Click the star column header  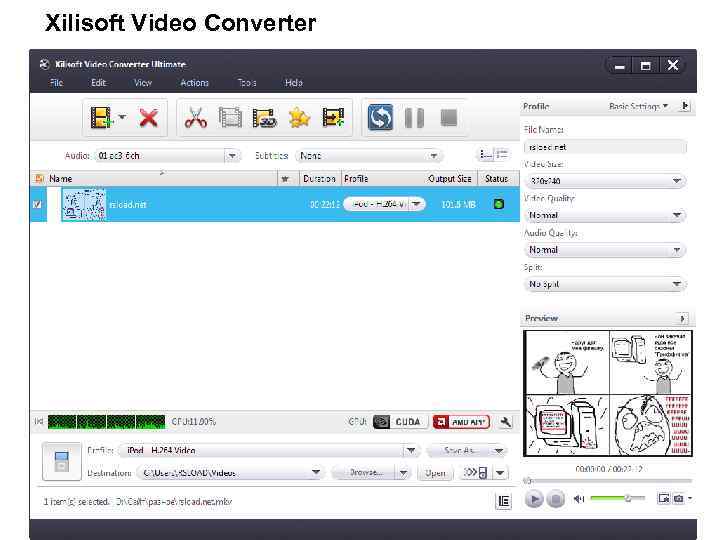[285, 179]
